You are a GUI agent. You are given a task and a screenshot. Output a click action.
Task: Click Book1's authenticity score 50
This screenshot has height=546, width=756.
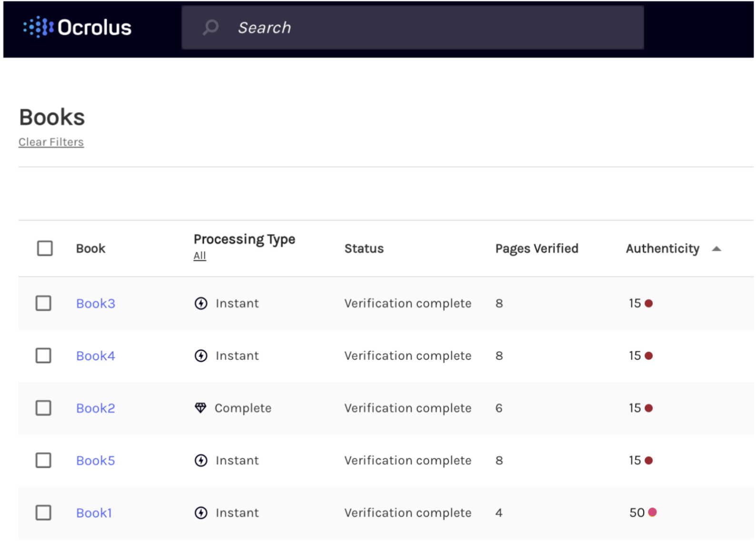click(637, 513)
